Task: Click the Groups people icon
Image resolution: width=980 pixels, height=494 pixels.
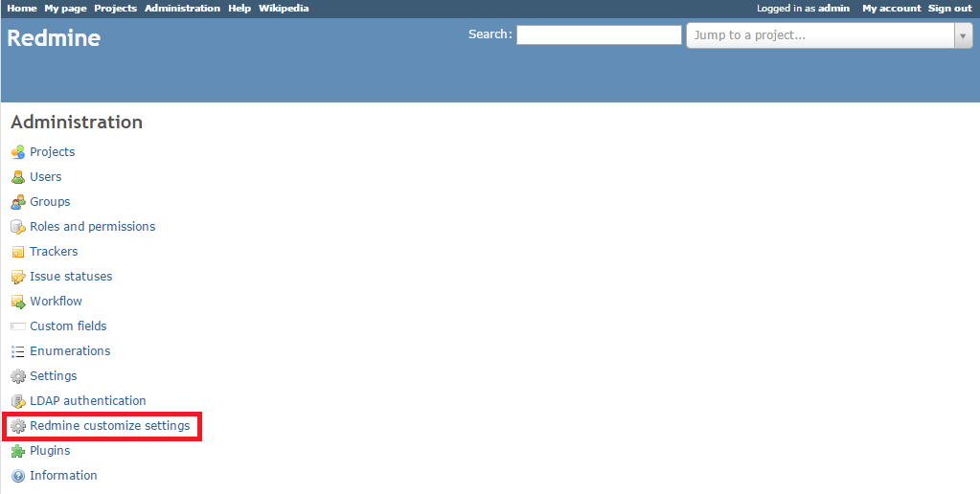Action: 18,202
